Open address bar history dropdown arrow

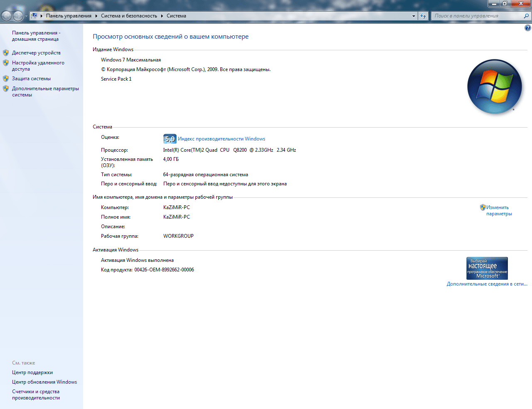point(414,16)
